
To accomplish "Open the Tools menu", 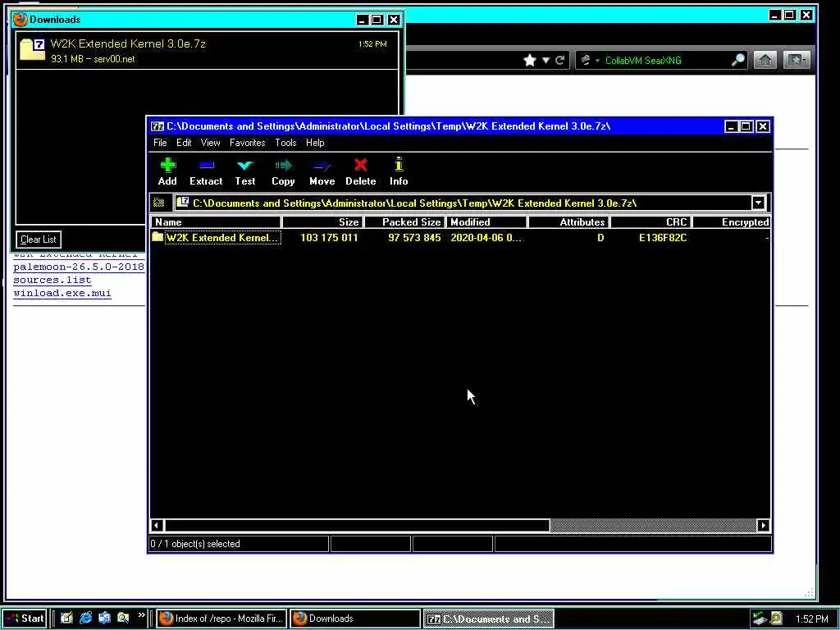I will [x=285, y=143].
